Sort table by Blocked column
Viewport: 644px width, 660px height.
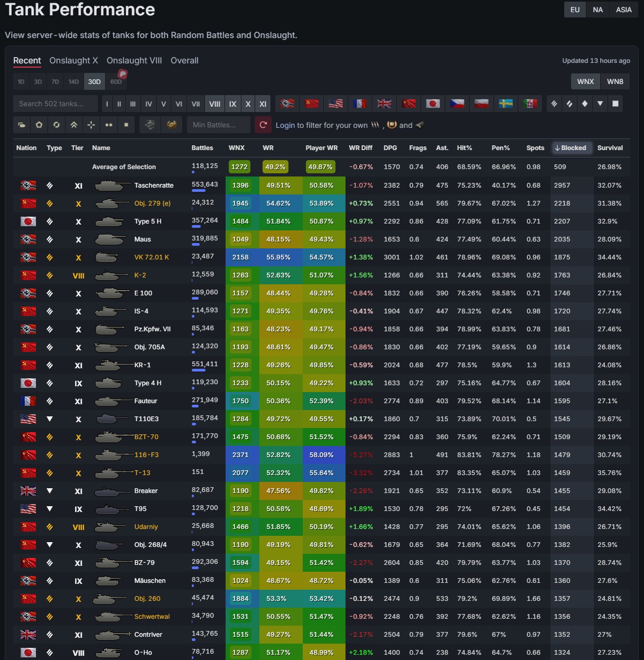pyautogui.click(x=571, y=148)
